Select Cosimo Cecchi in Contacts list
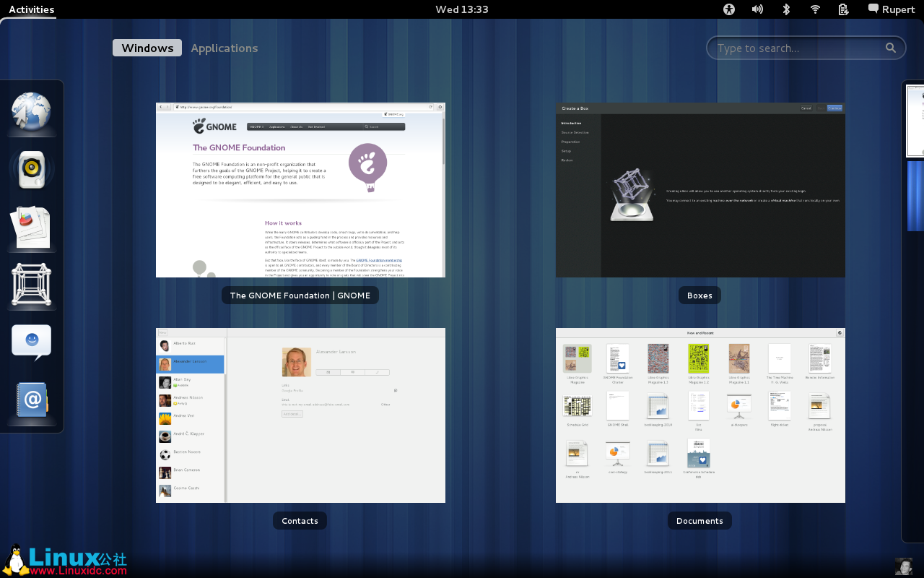The image size is (924, 578). pyautogui.click(x=191, y=490)
